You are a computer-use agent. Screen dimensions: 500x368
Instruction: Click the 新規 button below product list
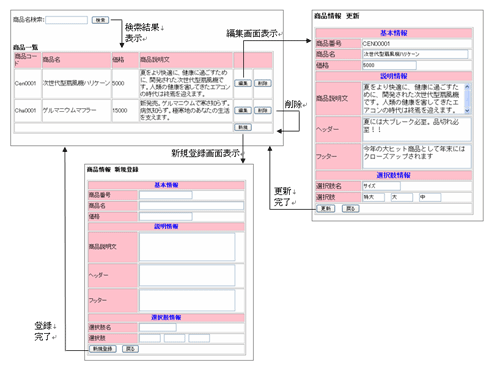243,127
